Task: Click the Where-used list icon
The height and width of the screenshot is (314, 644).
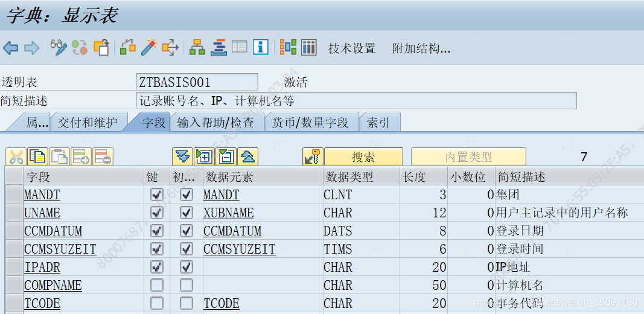Action: (x=170, y=48)
